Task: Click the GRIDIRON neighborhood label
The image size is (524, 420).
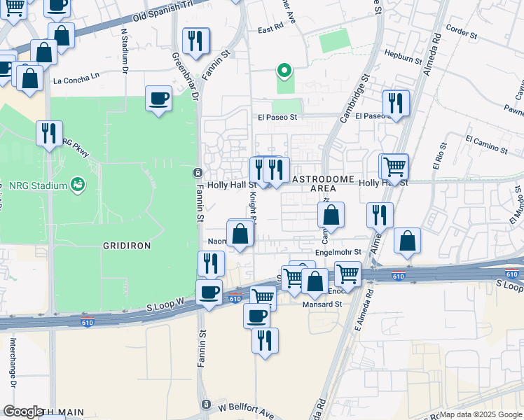Action: click(x=127, y=246)
